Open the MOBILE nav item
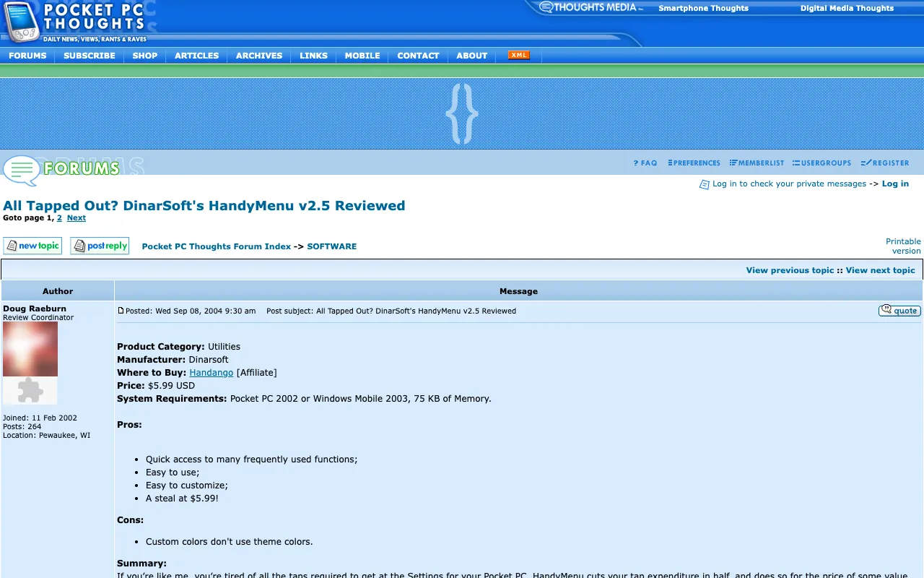Viewport: 924px width, 578px height. [x=362, y=56]
